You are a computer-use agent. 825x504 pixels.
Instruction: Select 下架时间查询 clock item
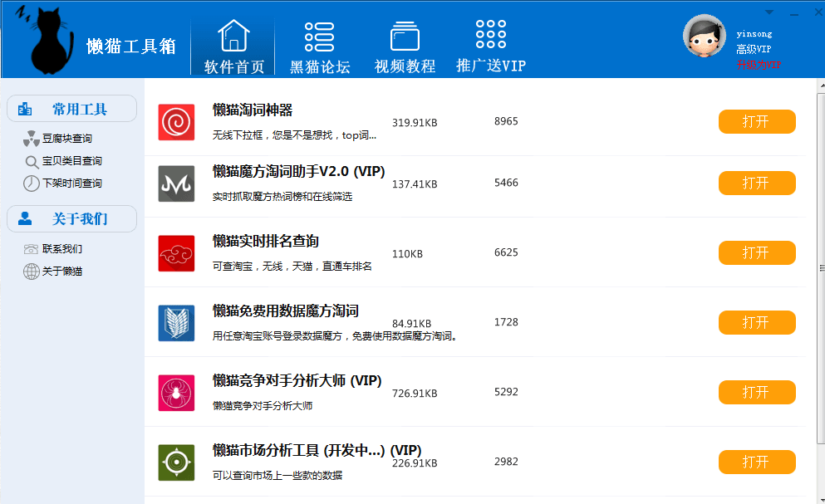coord(71,183)
